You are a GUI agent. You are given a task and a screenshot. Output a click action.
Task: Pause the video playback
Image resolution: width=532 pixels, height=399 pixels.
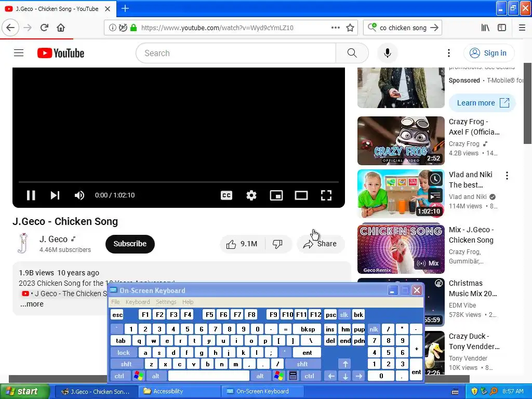(31, 195)
